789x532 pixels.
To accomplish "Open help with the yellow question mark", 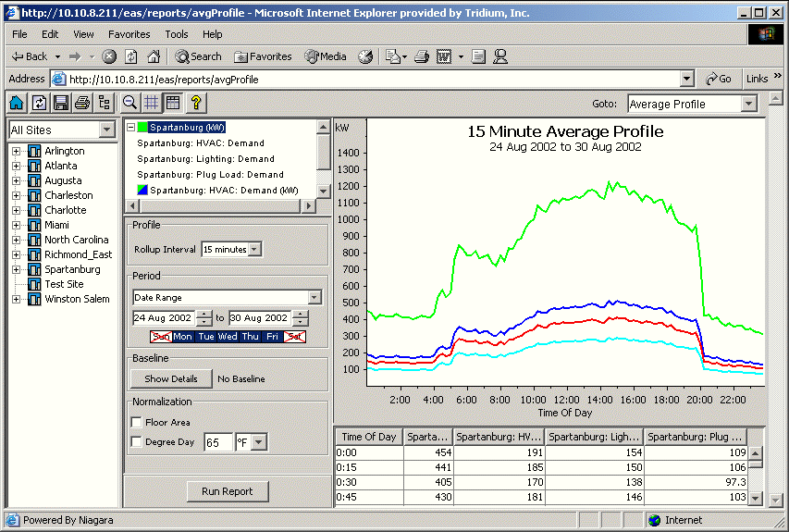I will click(x=196, y=103).
